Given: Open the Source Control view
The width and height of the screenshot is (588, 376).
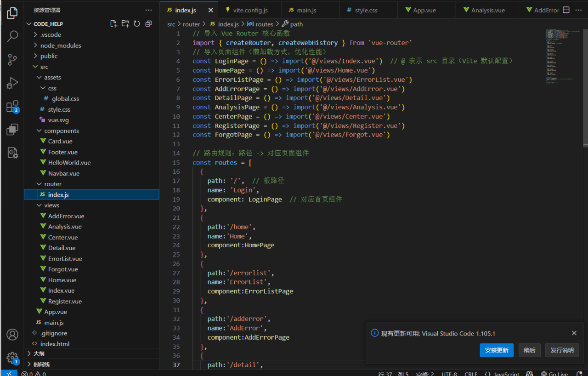Looking at the screenshot, I should coord(12,59).
